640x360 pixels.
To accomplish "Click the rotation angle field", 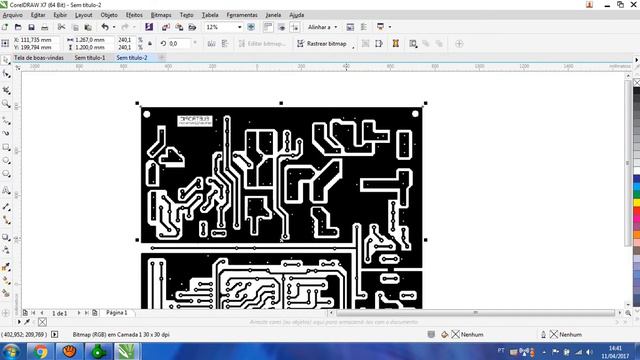I will pos(179,44).
